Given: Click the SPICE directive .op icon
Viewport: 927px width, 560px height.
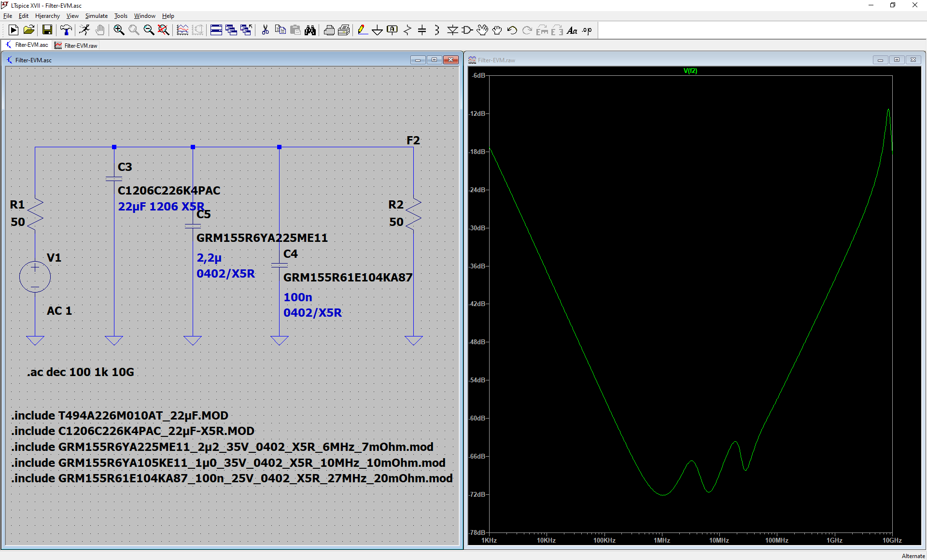Looking at the screenshot, I should tap(587, 30).
